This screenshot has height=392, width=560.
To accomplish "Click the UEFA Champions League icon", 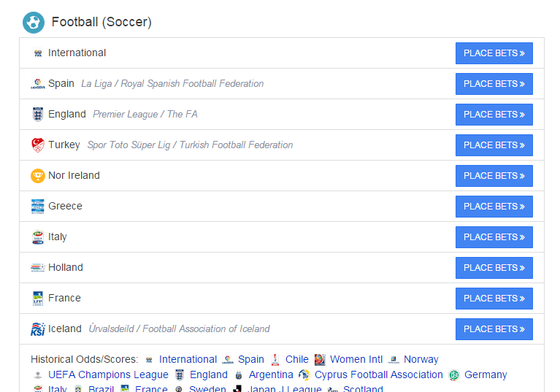I will 38,375.
